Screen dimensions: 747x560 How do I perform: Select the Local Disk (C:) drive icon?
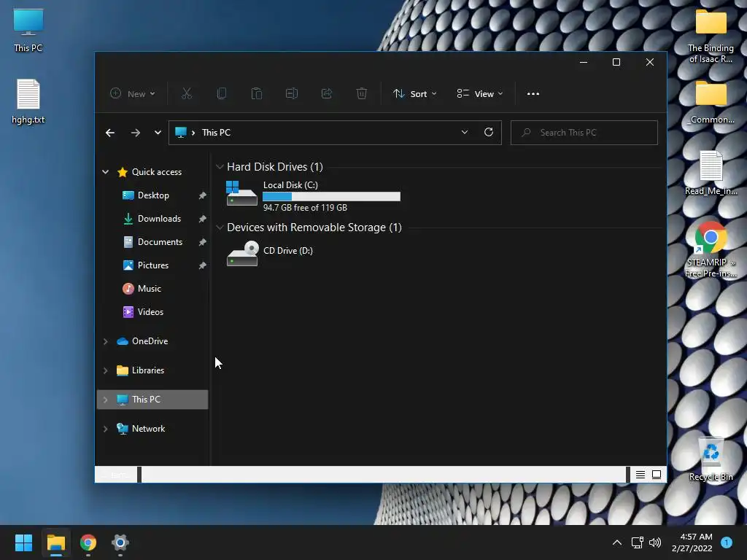tap(241, 193)
